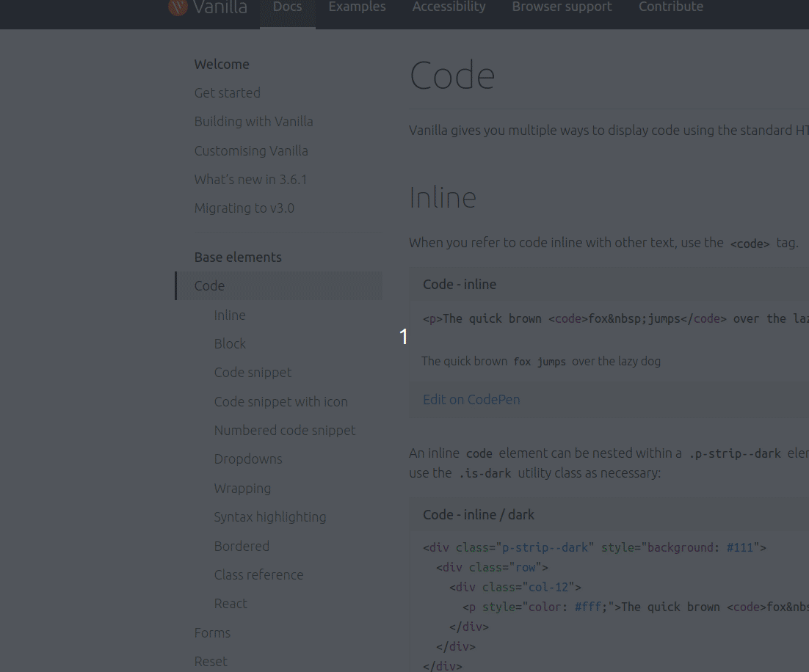Click the 'Code - inline' example title
Screen dimensions: 809x672
460,285
